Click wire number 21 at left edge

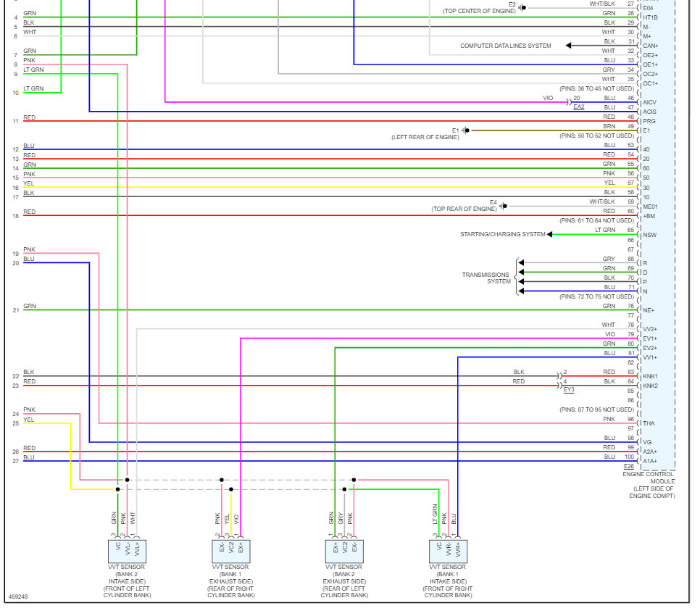tap(16, 310)
